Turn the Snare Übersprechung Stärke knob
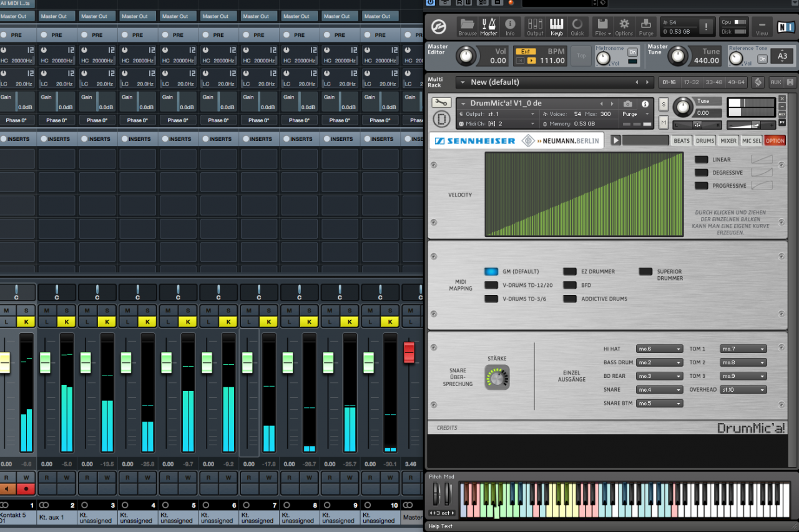 (x=497, y=377)
